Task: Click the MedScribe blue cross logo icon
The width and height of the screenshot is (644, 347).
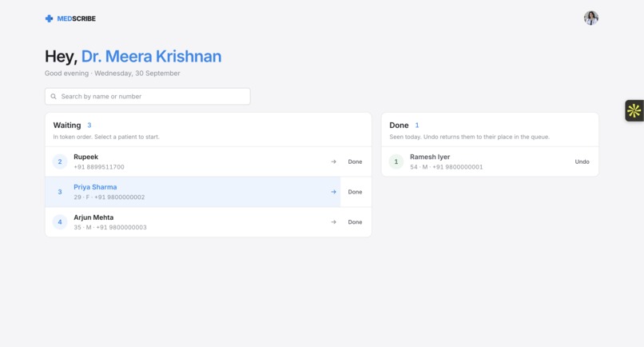Action: coord(49,18)
